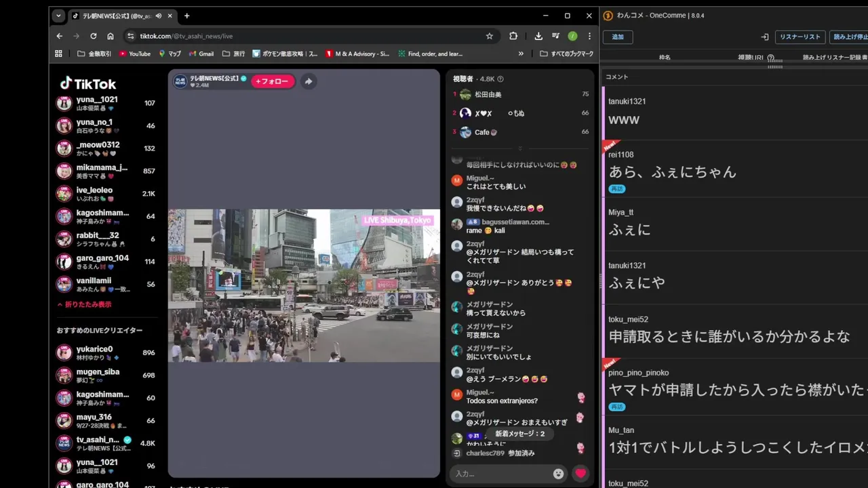The height and width of the screenshot is (488, 868).
Task: Click OneComme login arrow icon
Action: click(x=764, y=37)
